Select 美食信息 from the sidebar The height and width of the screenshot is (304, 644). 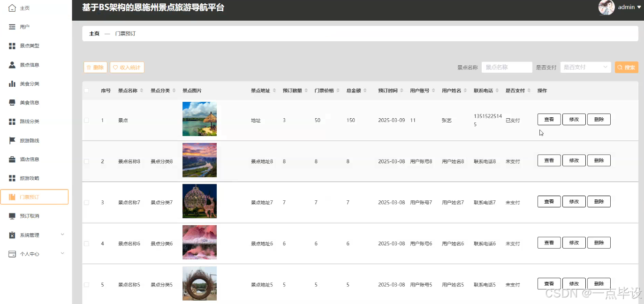29,102
